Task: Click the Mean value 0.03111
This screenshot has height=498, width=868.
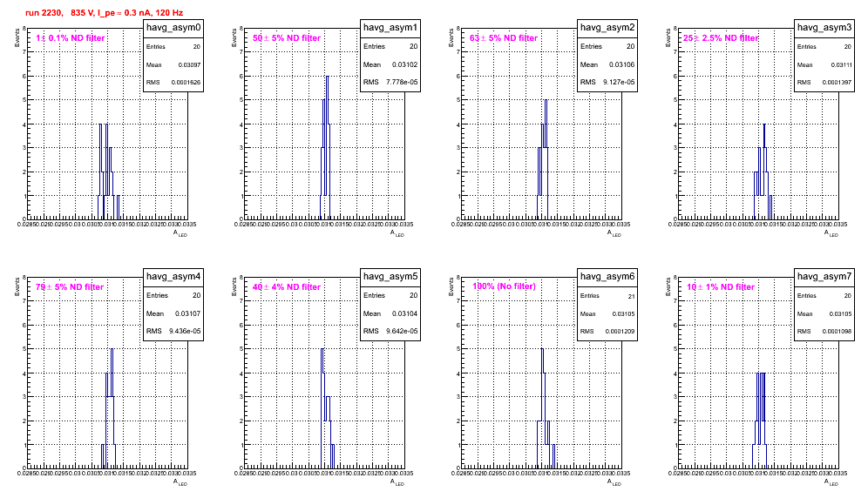Action: tap(842, 64)
